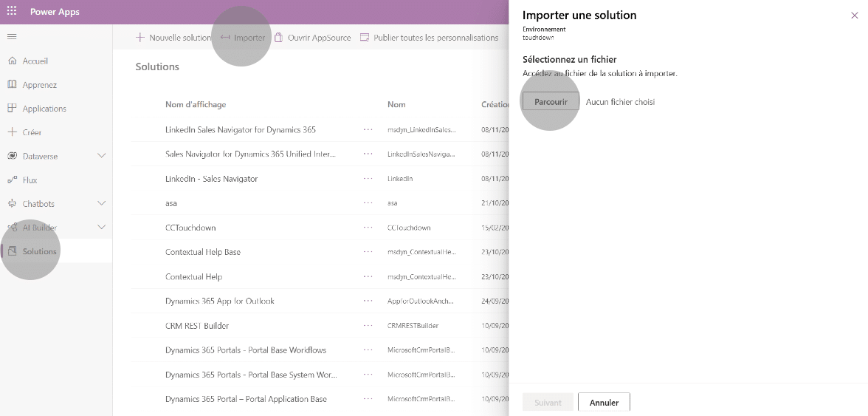868x416 pixels.
Task: Click the Accueil home icon
Action: (x=12, y=61)
